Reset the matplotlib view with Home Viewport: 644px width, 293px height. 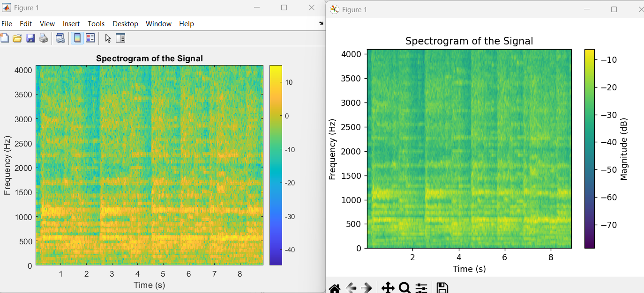pyautogui.click(x=335, y=287)
